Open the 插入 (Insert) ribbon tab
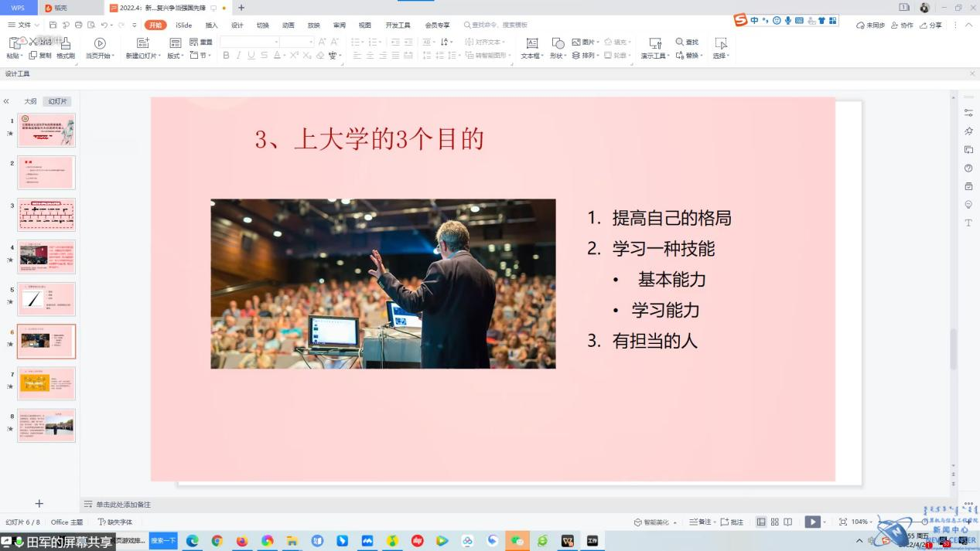980x551 pixels. point(211,26)
